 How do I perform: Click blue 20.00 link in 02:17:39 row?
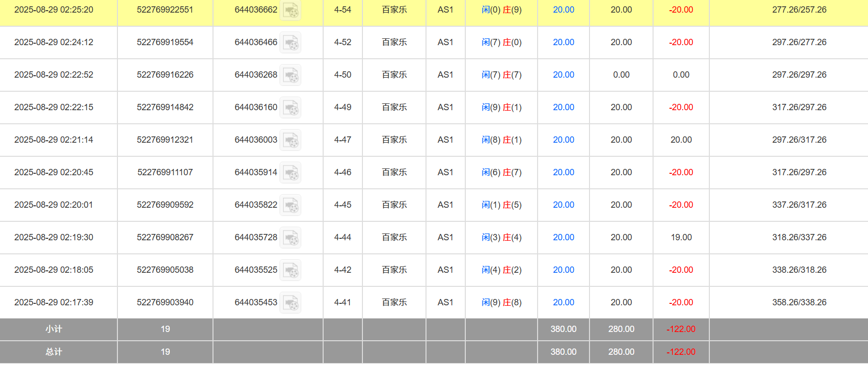[563, 302]
